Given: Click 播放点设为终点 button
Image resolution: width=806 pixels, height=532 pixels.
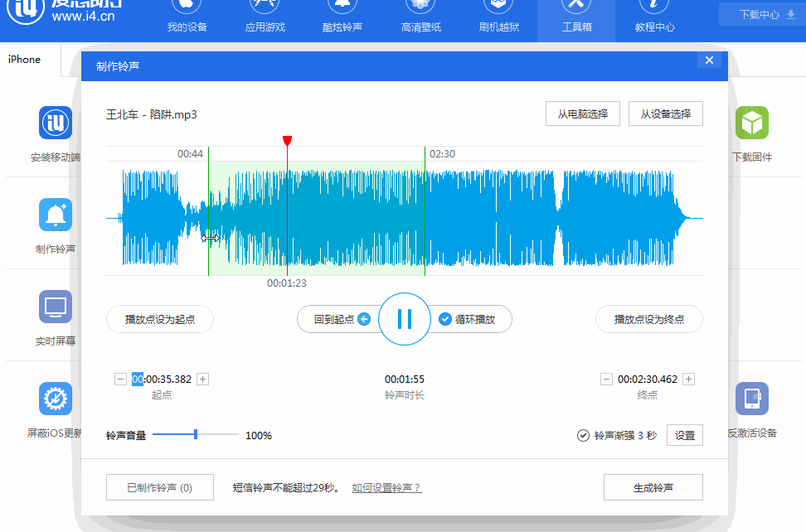Looking at the screenshot, I should pos(648,319).
